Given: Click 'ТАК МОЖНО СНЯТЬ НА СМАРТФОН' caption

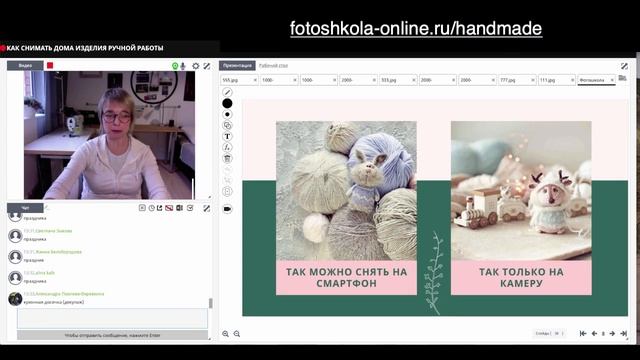Looking at the screenshot, I should tap(346, 278).
